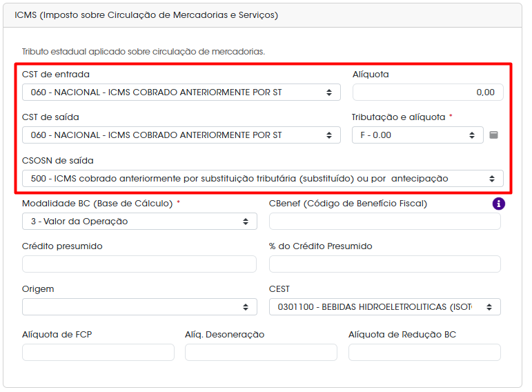Click the 'Modalidade BC (Base de Cálculo)' label
This screenshot has height=392, width=532.
(x=97, y=204)
